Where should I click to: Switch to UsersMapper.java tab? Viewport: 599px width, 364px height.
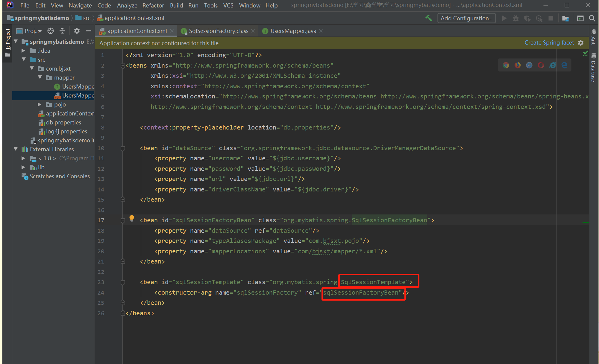coord(293,31)
